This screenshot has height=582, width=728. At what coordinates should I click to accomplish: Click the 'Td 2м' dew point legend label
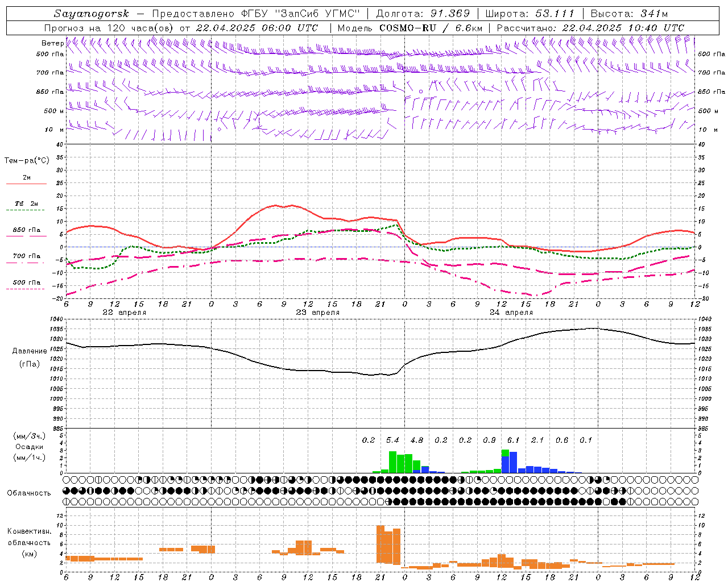27,203
